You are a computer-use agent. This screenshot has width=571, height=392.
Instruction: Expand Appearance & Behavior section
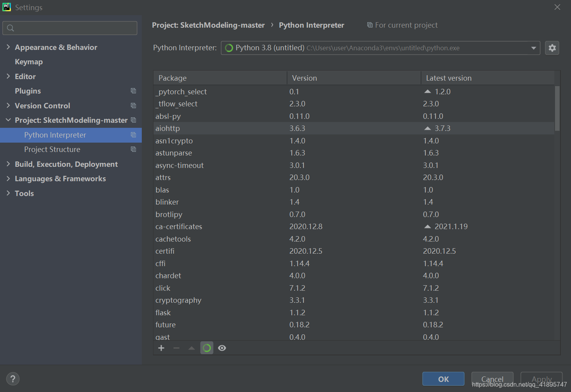[x=8, y=47]
